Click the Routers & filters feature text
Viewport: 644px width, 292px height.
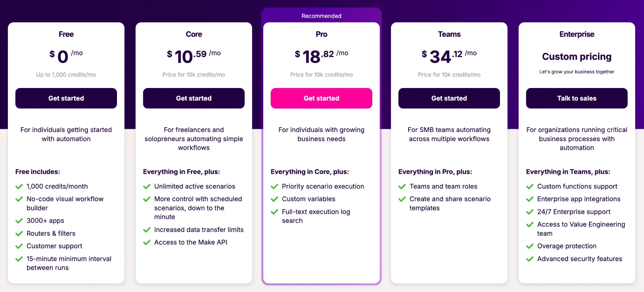pos(51,234)
